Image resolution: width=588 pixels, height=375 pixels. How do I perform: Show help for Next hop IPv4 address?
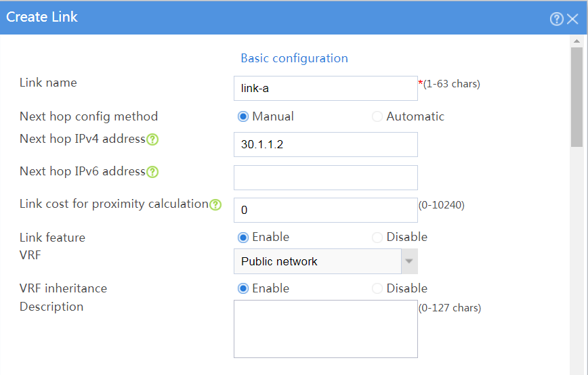pos(152,139)
